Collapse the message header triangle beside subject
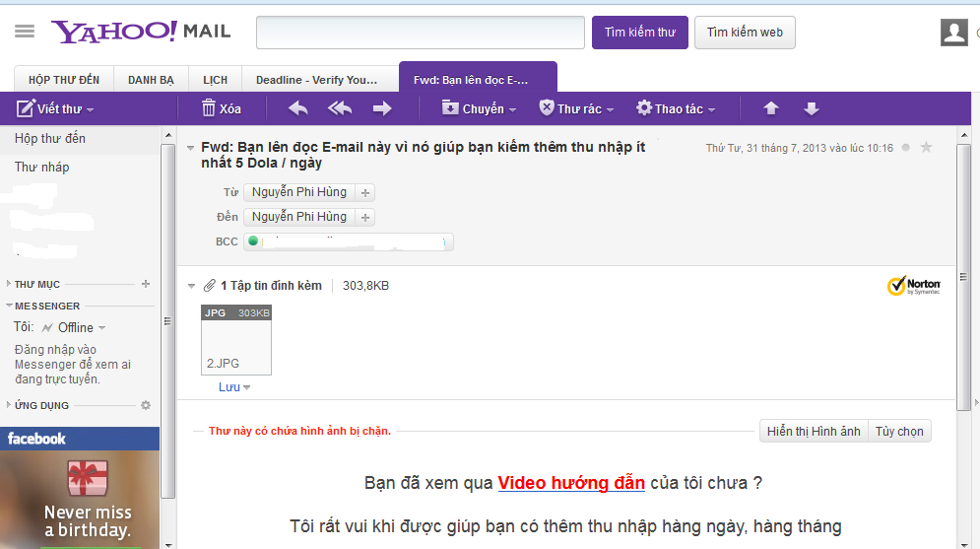The image size is (980, 549). click(x=191, y=148)
